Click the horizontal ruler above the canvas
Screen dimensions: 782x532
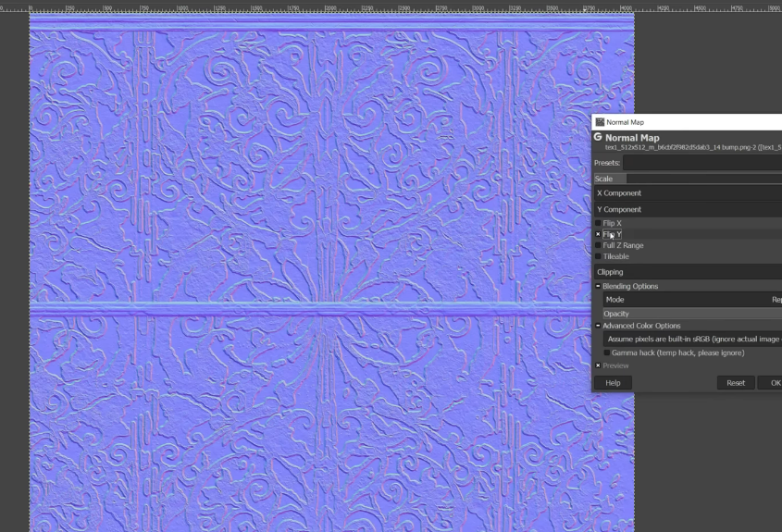point(391,8)
